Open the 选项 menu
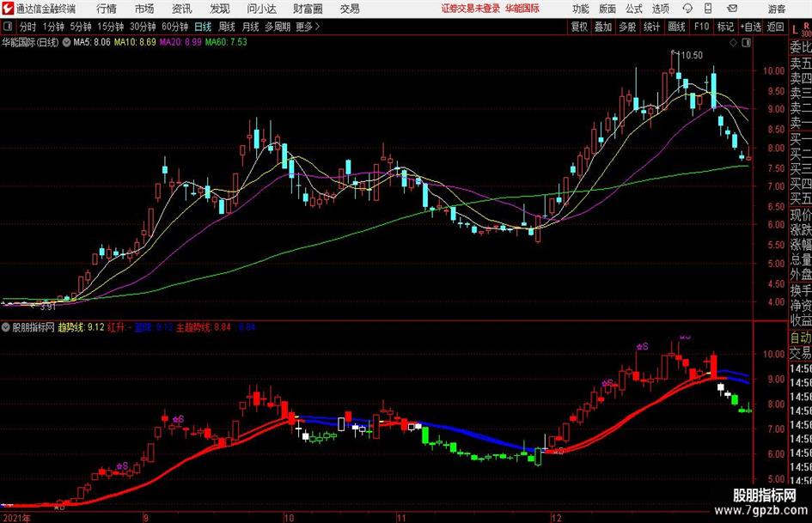Screen dimensions: 812x523 (660, 9)
